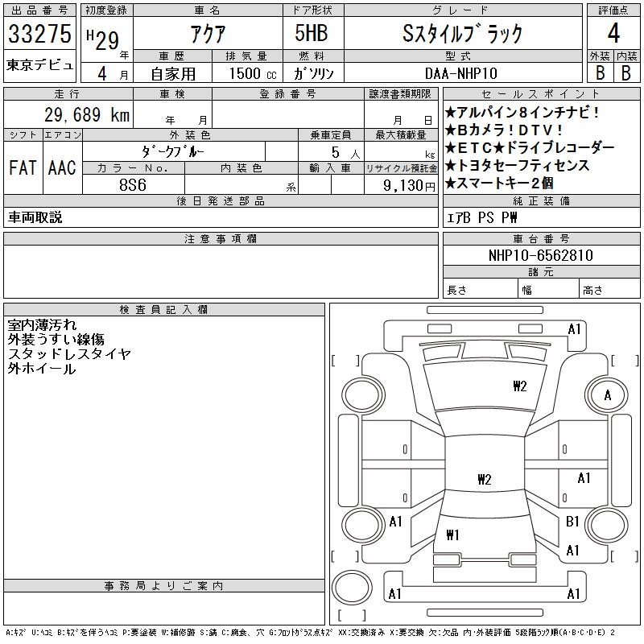The image size is (644, 644).
Task: Select chassis number NHP10-6562810
Action: coord(541,255)
